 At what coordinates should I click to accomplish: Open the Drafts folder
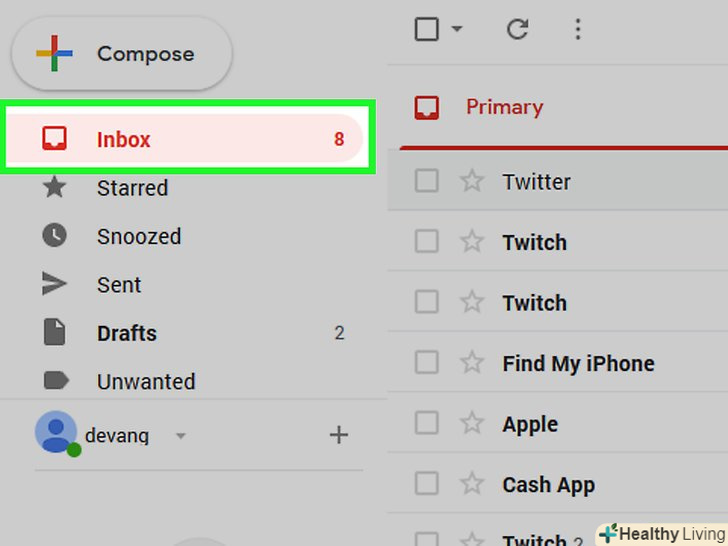pos(127,333)
